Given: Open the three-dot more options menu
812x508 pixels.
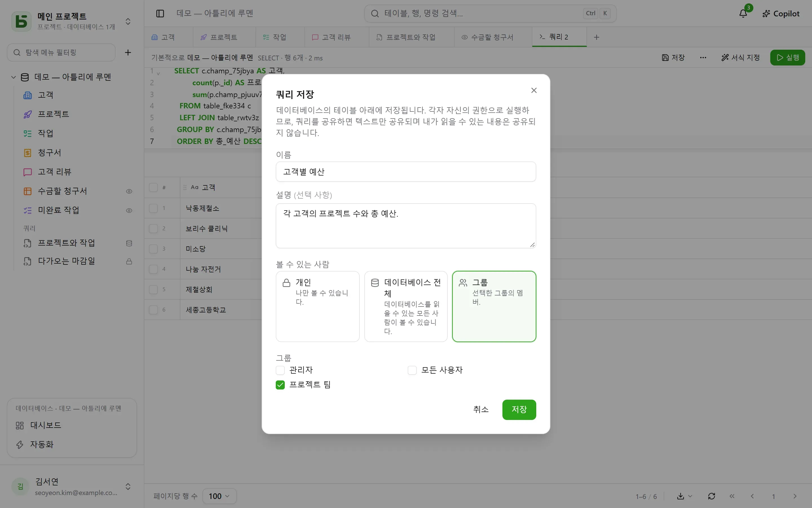Looking at the screenshot, I should [x=703, y=58].
